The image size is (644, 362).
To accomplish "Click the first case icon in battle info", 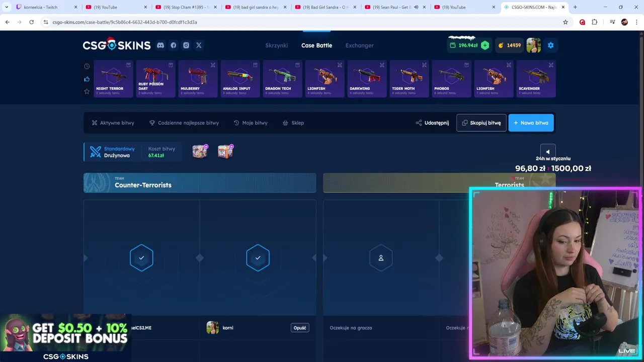I will (200, 151).
